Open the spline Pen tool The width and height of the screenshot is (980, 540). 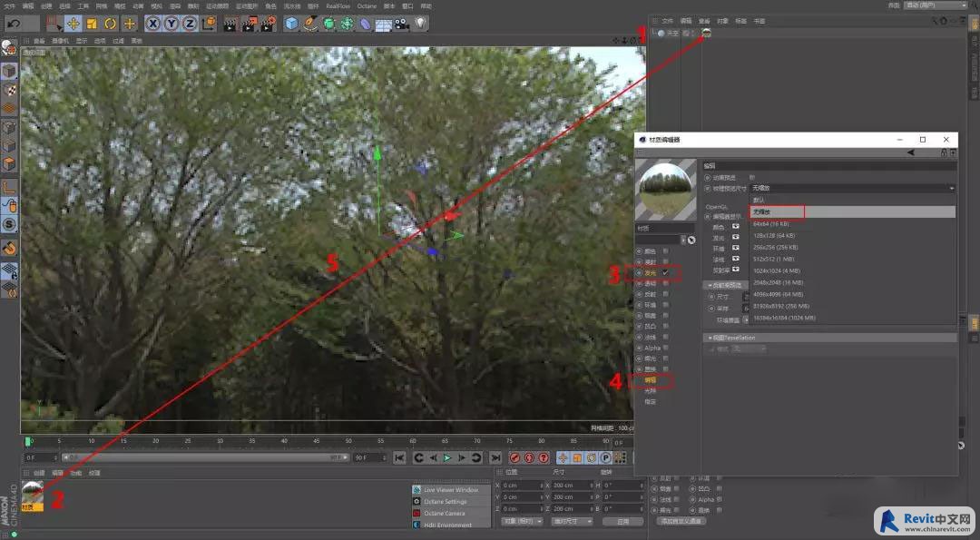[x=310, y=24]
